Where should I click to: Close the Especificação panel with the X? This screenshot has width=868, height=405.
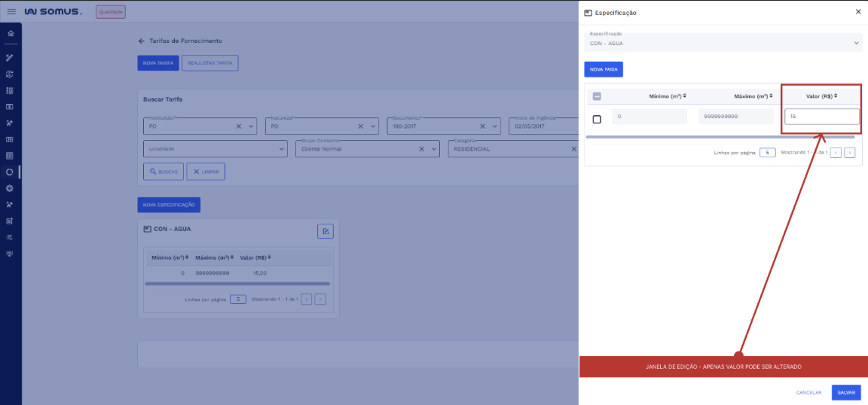tap(857, 12)
